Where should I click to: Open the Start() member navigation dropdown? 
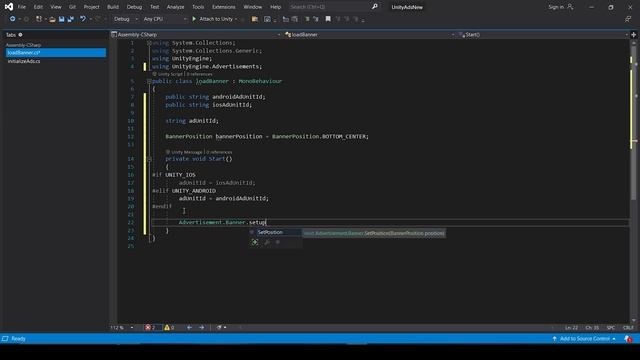(543, 35)
